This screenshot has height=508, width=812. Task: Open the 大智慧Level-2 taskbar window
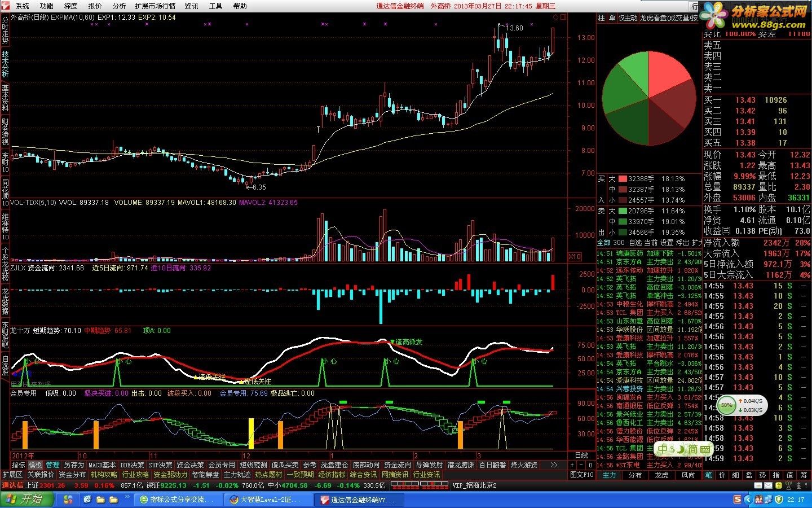click(x=270, y=500)
